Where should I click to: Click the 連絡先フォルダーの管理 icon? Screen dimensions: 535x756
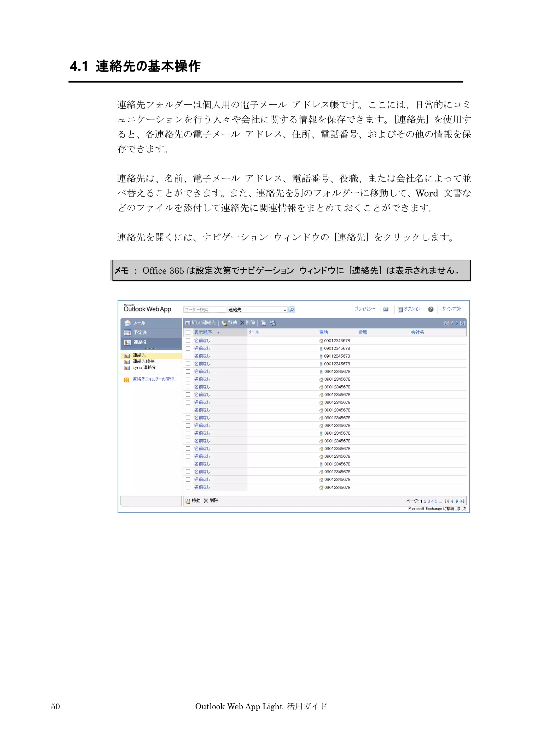coord(126,380)
